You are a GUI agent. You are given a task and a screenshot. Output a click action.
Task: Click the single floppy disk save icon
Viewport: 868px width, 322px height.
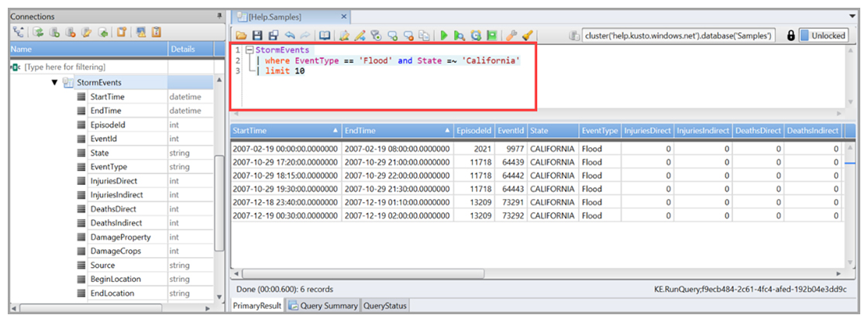[x=257, y=36]
